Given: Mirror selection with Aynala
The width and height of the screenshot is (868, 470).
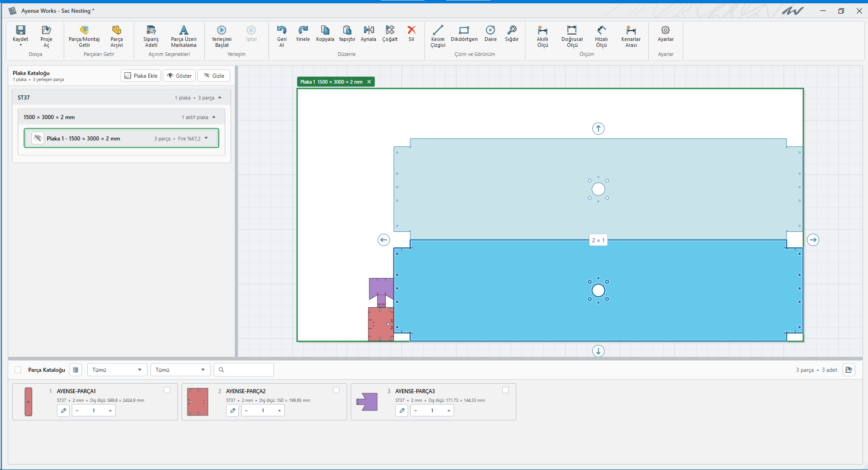Looking at the screenshot, I should click(x=368, y=33).
